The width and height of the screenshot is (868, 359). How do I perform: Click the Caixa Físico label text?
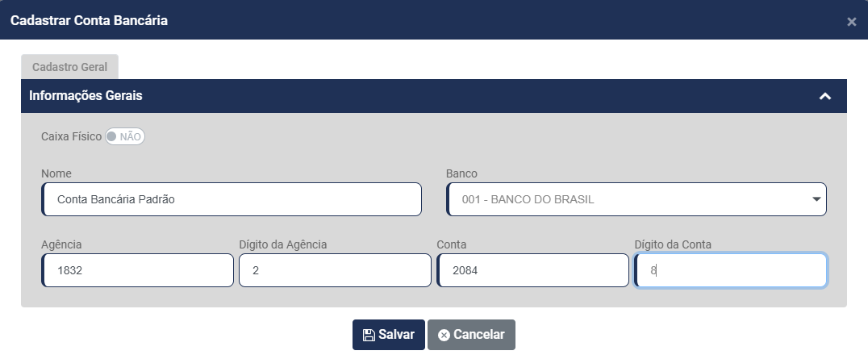coord(71,137)
